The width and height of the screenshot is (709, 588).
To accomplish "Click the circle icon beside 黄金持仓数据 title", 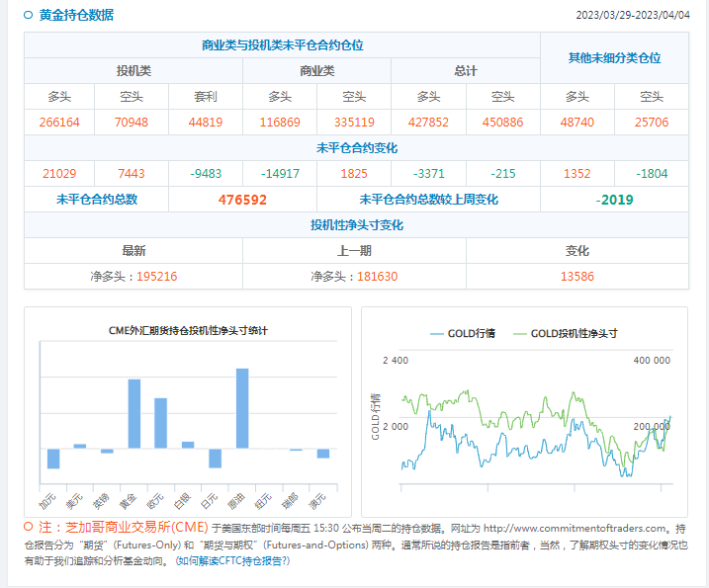I will coord(28,15).
